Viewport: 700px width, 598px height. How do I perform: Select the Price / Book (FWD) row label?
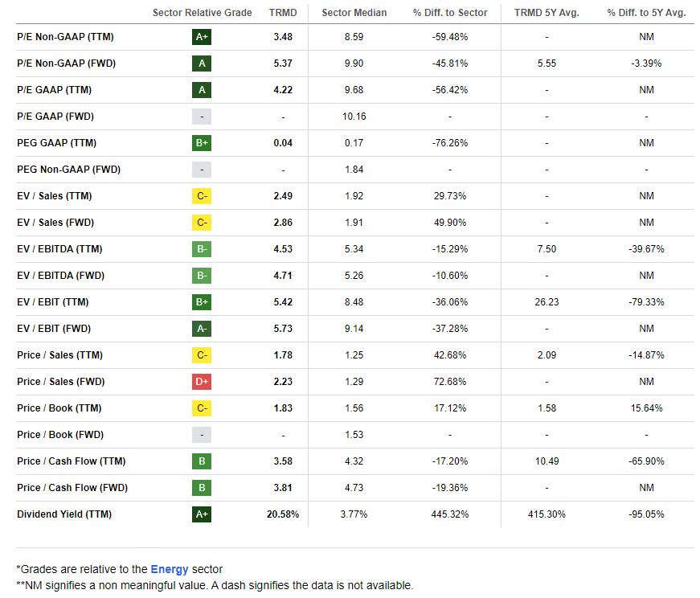coord(60,435)
